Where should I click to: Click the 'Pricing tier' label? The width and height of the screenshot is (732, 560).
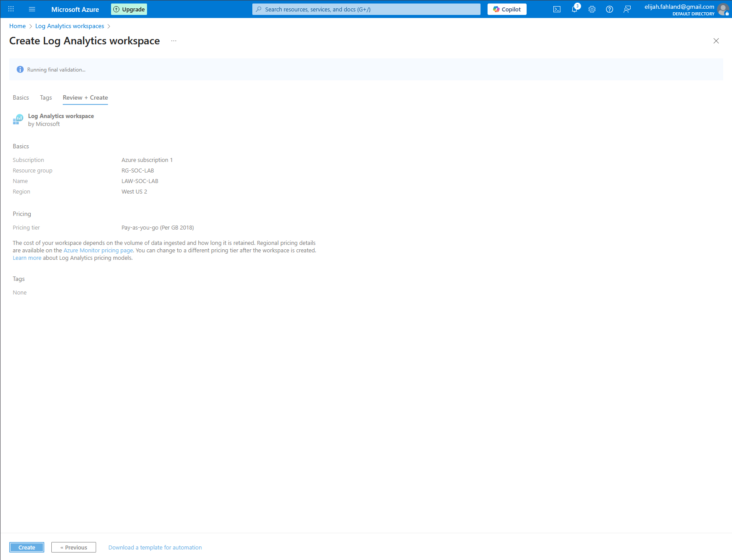point(26,227)
